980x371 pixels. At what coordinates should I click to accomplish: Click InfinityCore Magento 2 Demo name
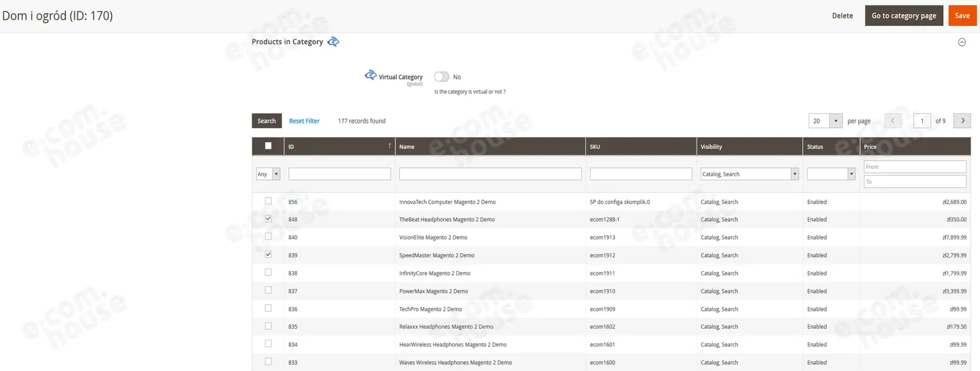tap(435, 274)
